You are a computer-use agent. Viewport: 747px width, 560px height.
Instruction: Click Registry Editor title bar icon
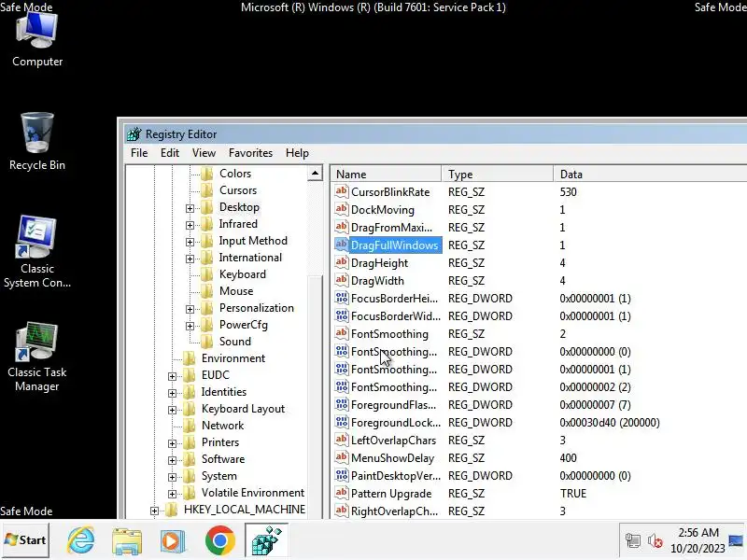(x=134, y=134)
